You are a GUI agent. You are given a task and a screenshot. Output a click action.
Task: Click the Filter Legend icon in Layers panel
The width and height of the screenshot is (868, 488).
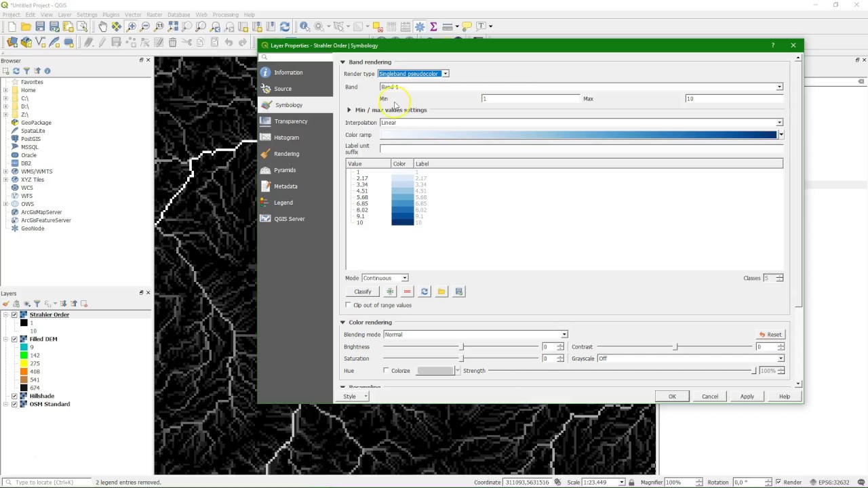pos(37,304)
